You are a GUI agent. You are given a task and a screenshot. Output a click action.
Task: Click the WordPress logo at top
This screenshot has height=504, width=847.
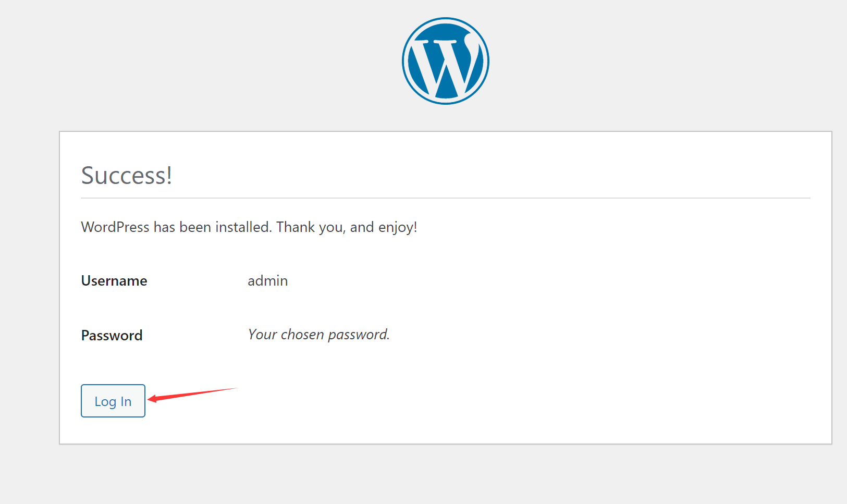coord(446,61)
